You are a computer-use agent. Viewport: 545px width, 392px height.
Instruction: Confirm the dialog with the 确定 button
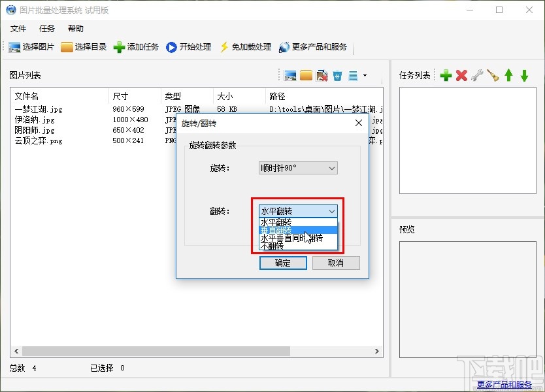[283, 263]
